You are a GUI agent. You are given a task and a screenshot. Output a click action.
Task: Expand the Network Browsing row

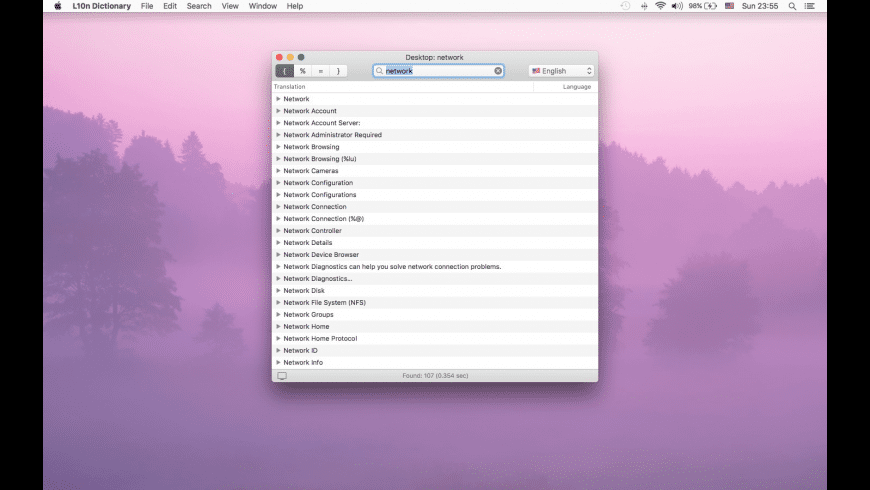click(279, 147)
